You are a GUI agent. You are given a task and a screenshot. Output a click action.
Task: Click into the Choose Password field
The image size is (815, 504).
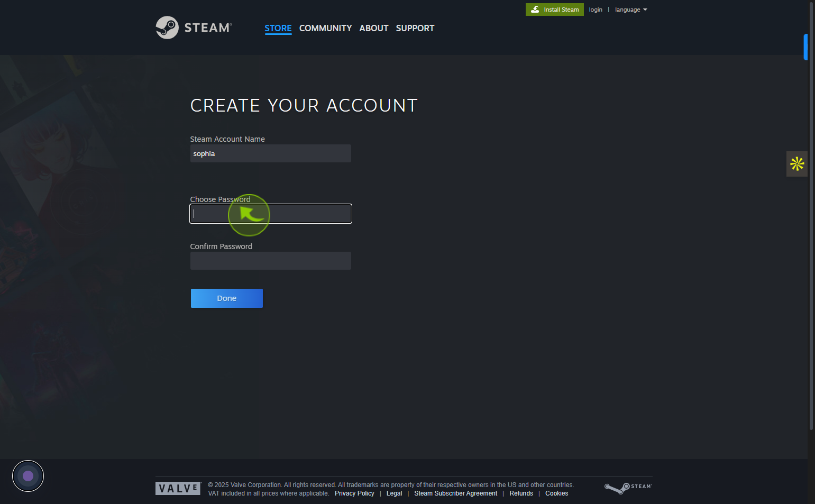point(271,214)
